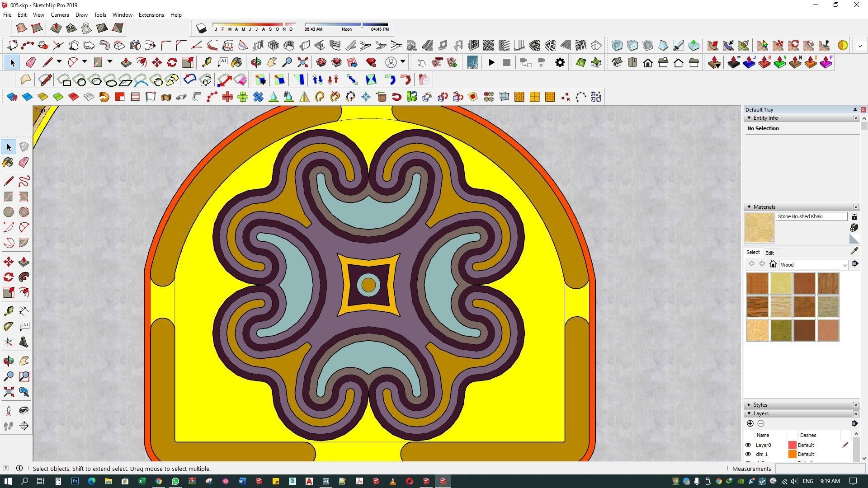The height and width of the screenshot is (488, 868).
Task: Hide Layer0 using its eye icon
Action: click(x=748, y=445)
